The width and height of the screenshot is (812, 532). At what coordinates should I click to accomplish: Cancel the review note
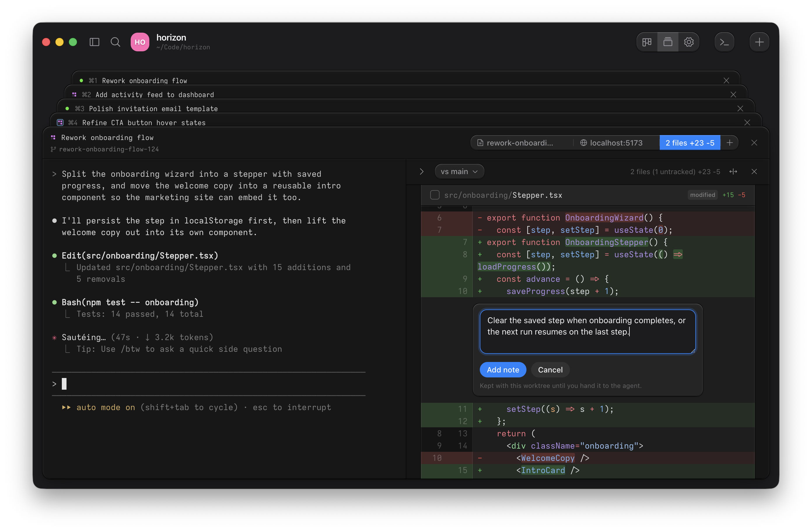[x=550, y=370]
